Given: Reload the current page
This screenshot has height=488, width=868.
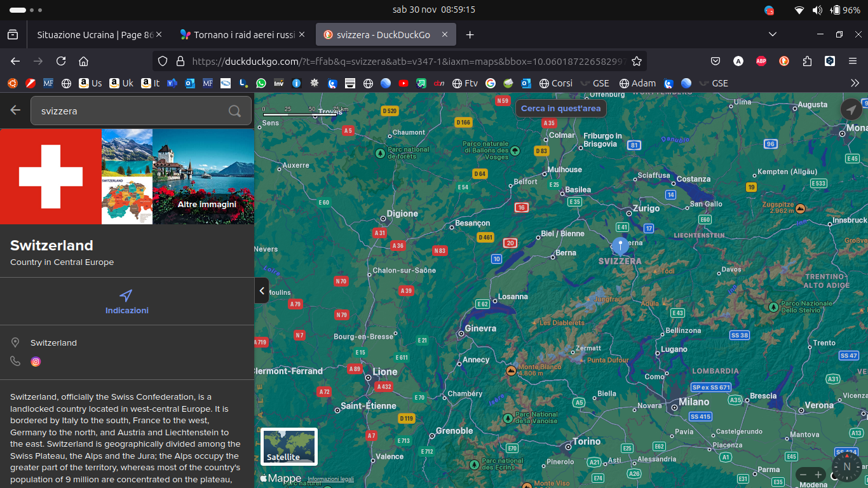Looking at the screenshot, I should [61, 61].
